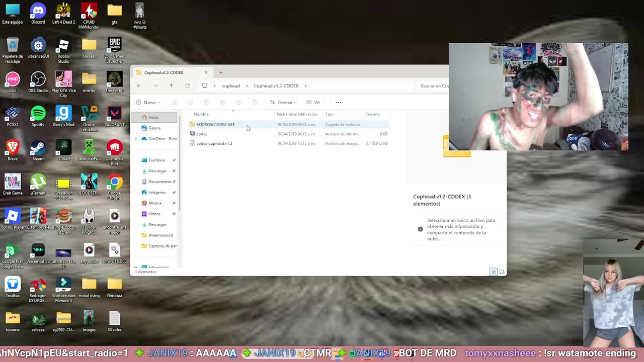Open Vídeos quick access folder
Image resolution: width=644 pixels, height=362 pixels.
(x=154, y=214)
